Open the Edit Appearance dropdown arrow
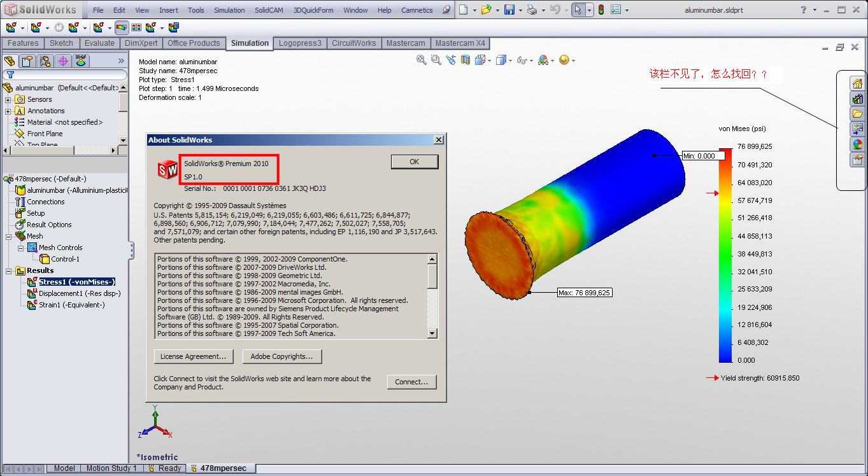This screenshot has height=476, width=868. click(x=553, y=60)
